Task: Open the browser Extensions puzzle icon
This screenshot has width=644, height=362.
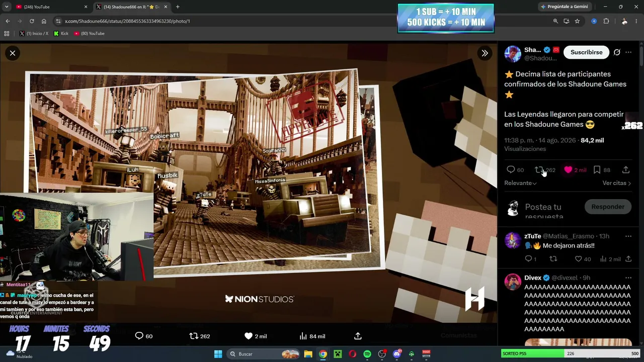Action: click(606, 21)
